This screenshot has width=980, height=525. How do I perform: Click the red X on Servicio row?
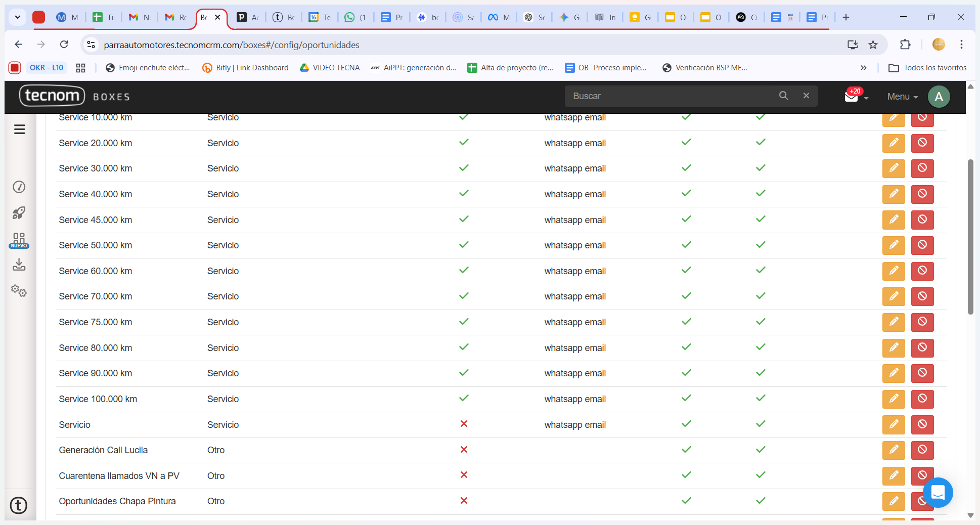(x=464, y=424)
